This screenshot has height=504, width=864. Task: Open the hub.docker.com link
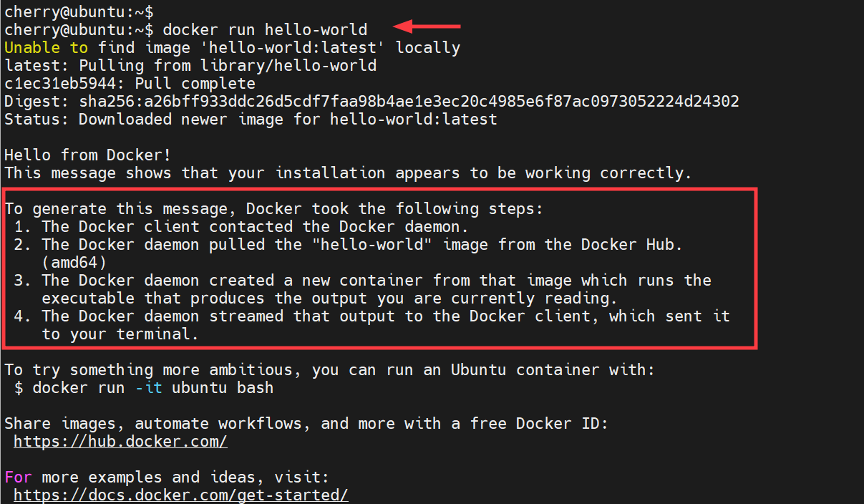[x=120, y=442]
